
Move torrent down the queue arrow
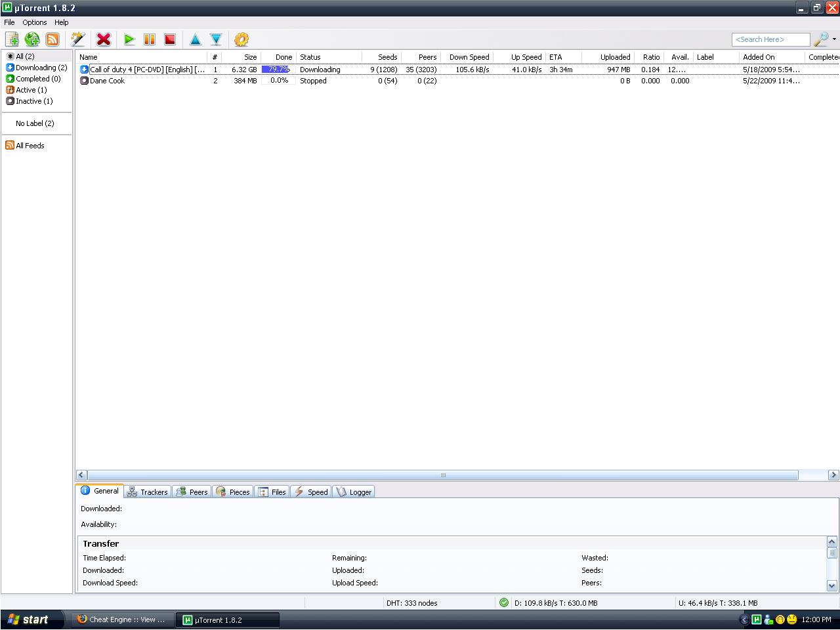pyautogui.click(x=216, y=39)
